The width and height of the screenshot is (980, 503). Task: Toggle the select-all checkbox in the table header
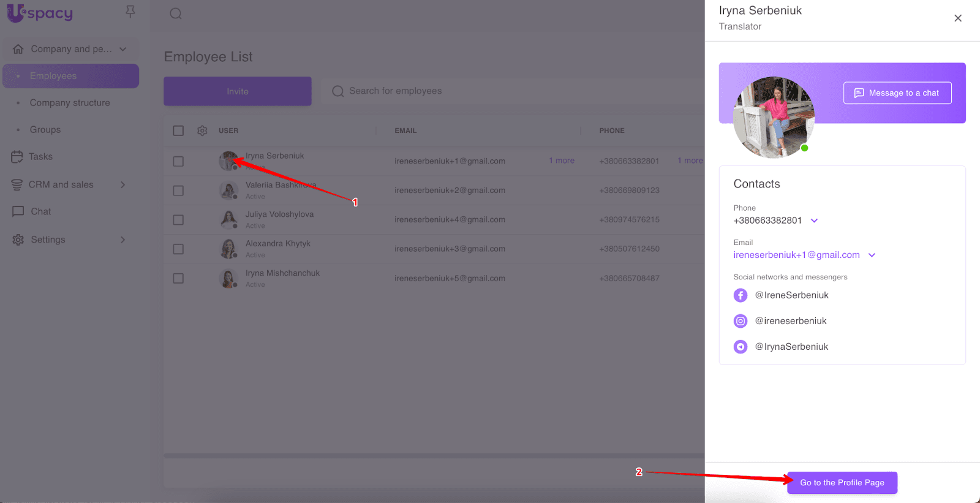coord(178,130)
